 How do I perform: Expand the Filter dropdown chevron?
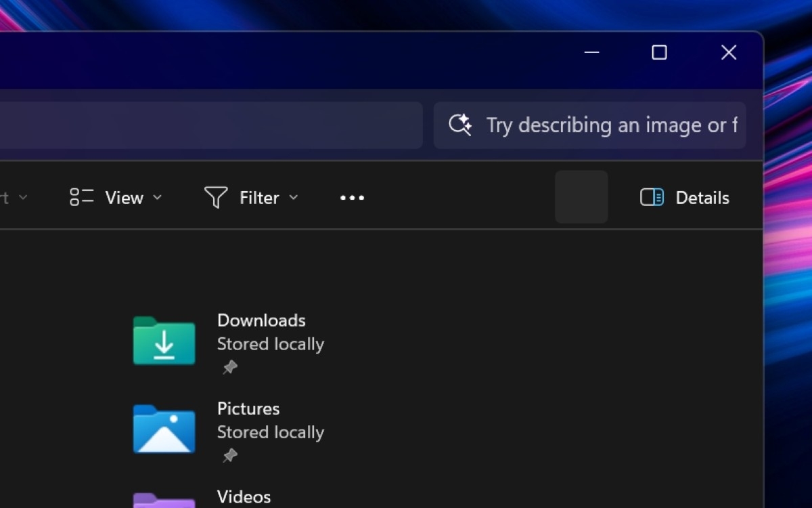[294, 198]
